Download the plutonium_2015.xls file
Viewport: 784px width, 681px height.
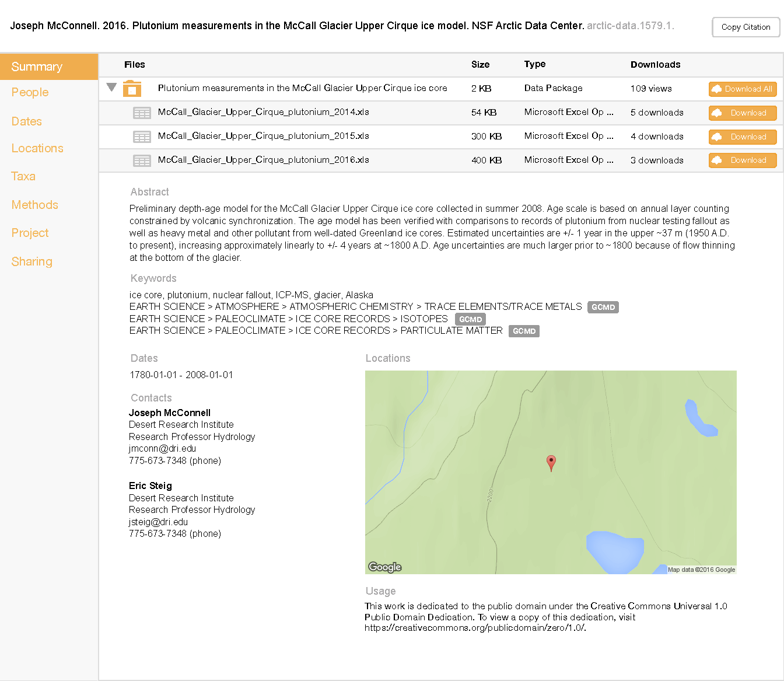click(x=742, y=137)
